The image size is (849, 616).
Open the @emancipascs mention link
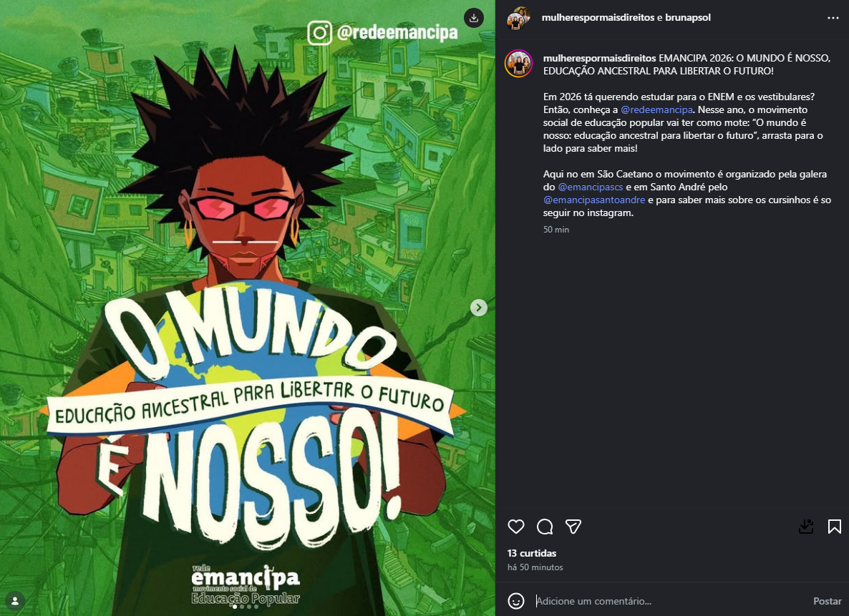point(590,187)
